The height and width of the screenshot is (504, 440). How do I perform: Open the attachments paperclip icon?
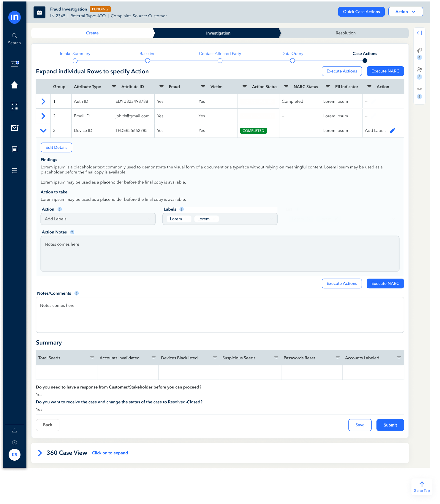pos(419,50)
